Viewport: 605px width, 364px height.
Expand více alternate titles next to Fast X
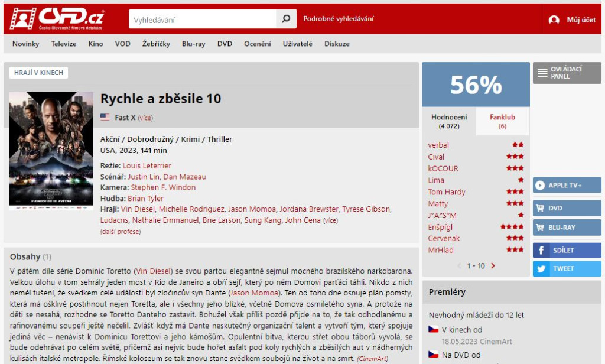[145, 118]
